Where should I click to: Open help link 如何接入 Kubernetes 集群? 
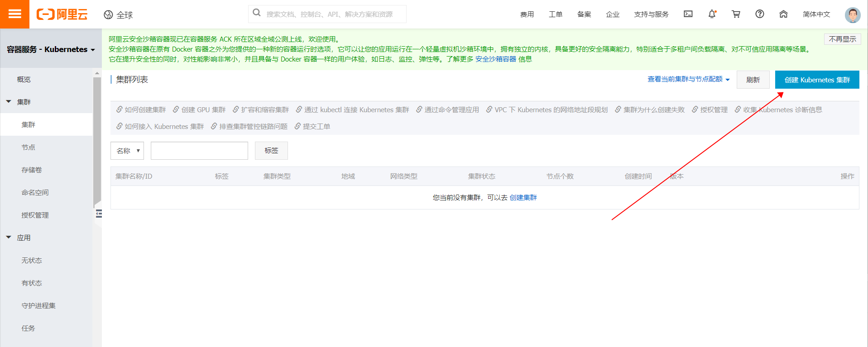pyautogui.click(x=160, y=126)
